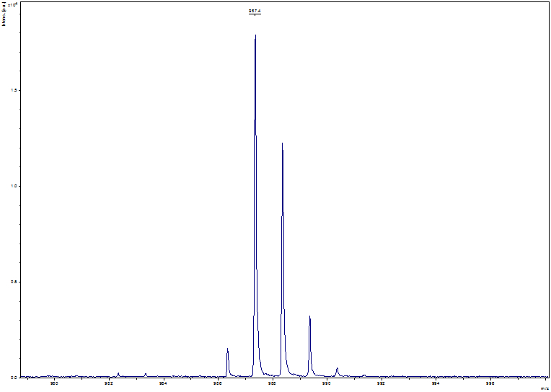Click the second-highest peak near m/z 988.4
Image resolution: width=551 pixels, height=392 pixels.
282,144
